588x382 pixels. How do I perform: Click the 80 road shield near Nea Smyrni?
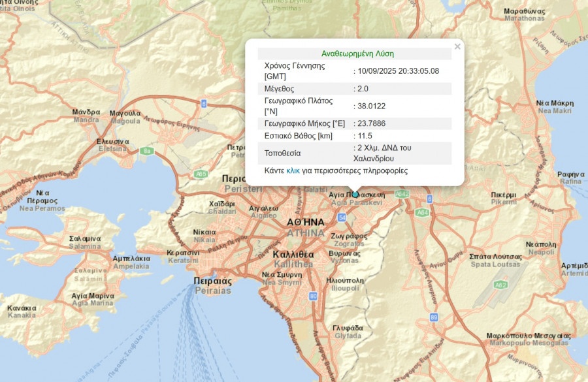coord(314,296)
